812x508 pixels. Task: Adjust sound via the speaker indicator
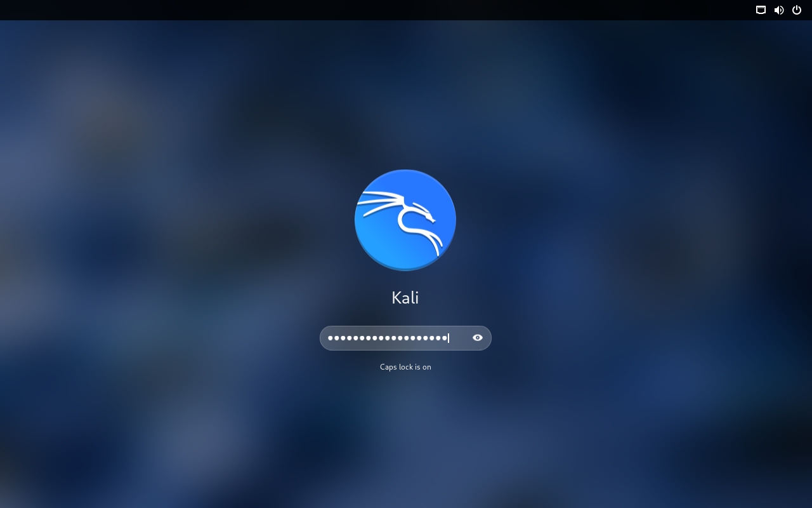[779, 10]
